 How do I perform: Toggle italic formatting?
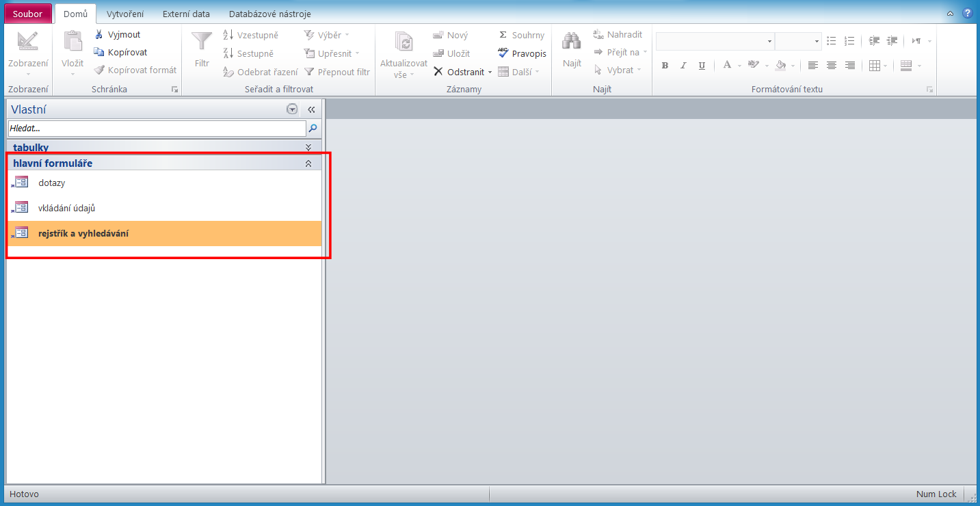(683, 66)
